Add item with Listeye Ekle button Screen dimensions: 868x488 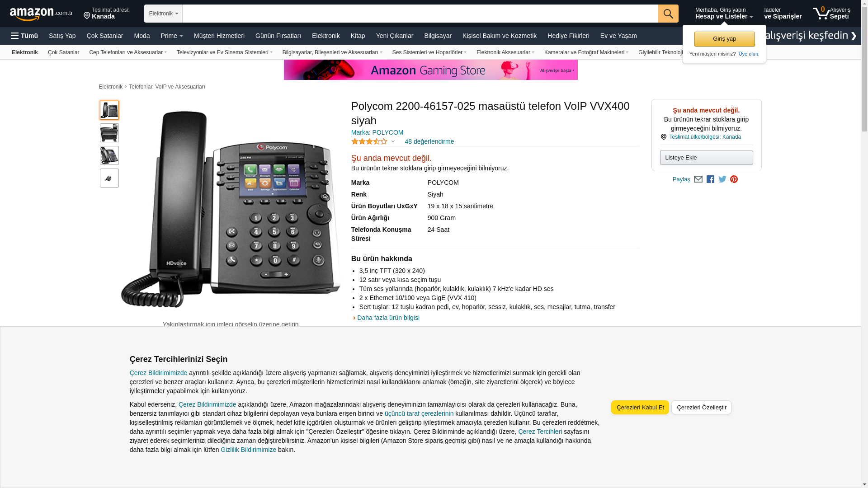pos(706,157)
